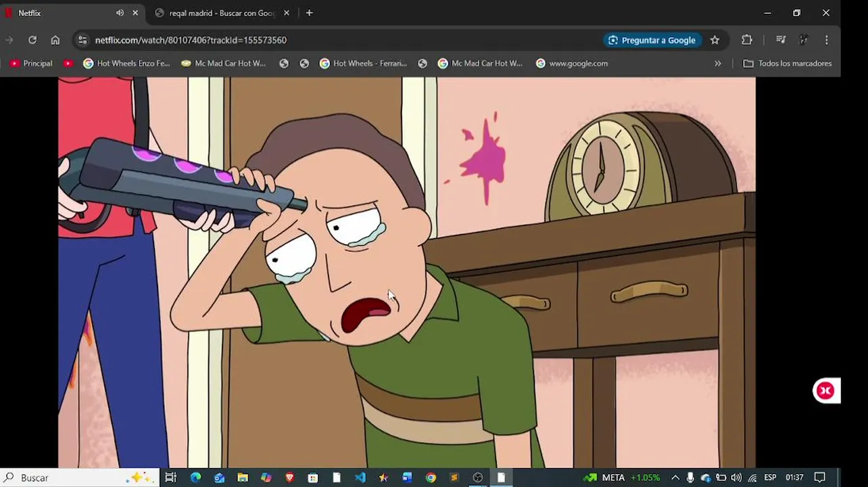The image size is (868, 487).
Task: Reload the Netflix page
Action: coord(32,40)
